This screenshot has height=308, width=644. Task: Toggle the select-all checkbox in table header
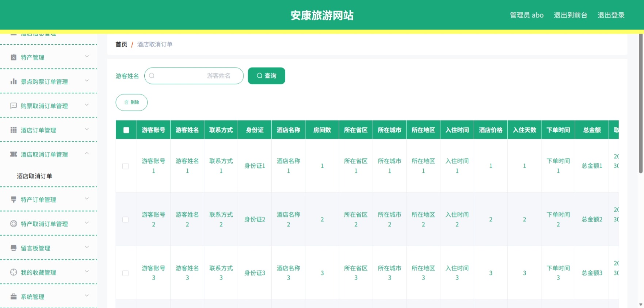pos(126,130)
